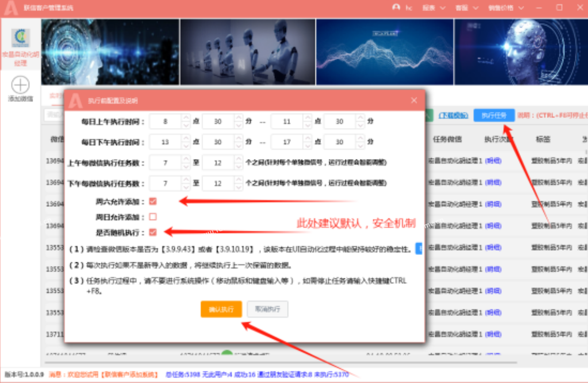The height and width of the screenshot is (383, 588).
Task: Click the 总任务:5398 status text
Action: [x=183, y=375]
